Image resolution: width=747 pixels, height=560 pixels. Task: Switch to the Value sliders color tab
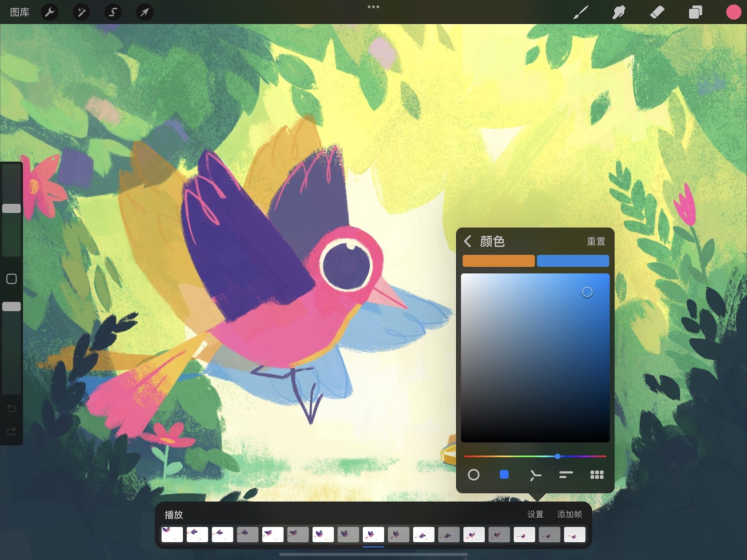point(566,475)
